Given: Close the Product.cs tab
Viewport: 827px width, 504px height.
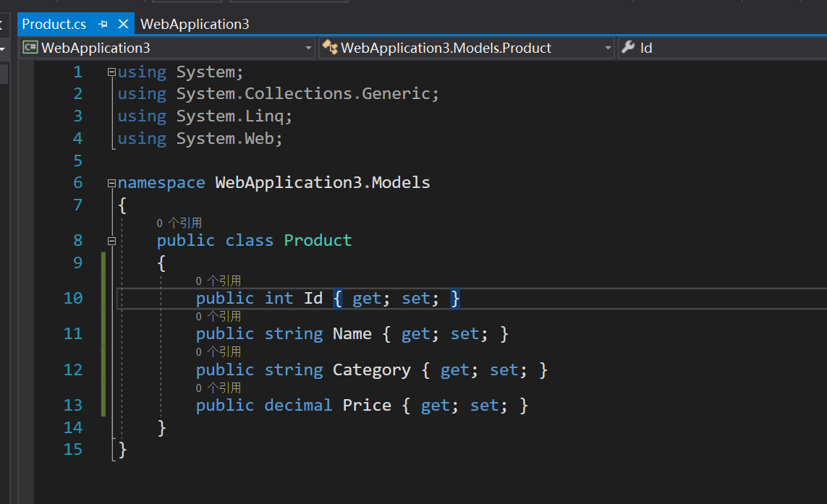Looking at the screenshot, I should tap(123, 24).
